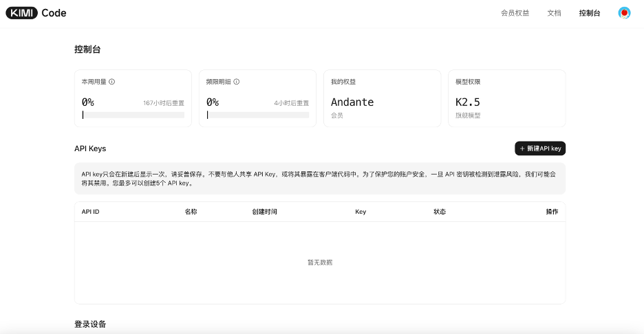644x334 pixels.
Task: Click API ID column header
Action: pyautogui.click(x=90, y=212)
